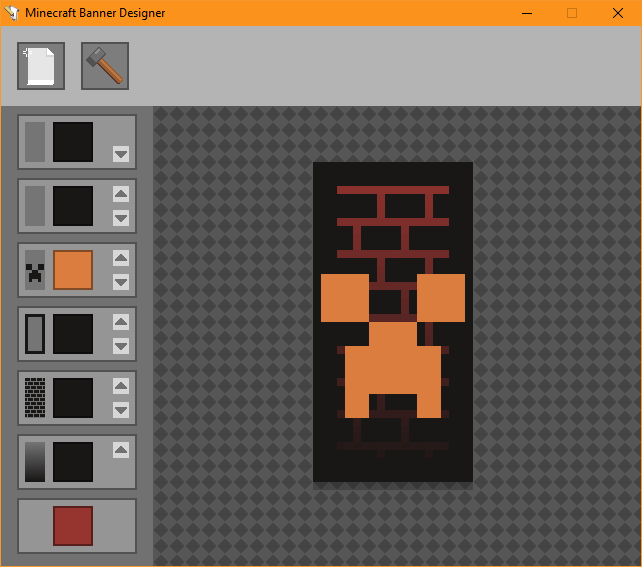Image resolution: width=642 pixels, height=567 pixels.
Task: Move the creeper layer up
Action: point(121,258)
